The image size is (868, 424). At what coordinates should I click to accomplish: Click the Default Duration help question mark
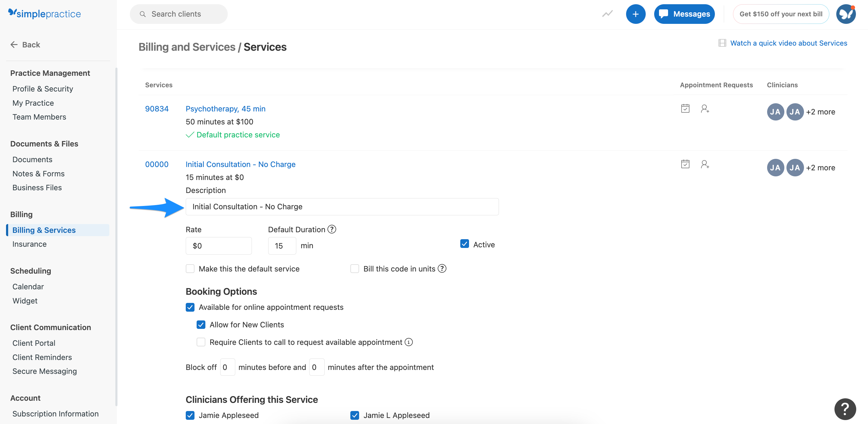[332, 229]
